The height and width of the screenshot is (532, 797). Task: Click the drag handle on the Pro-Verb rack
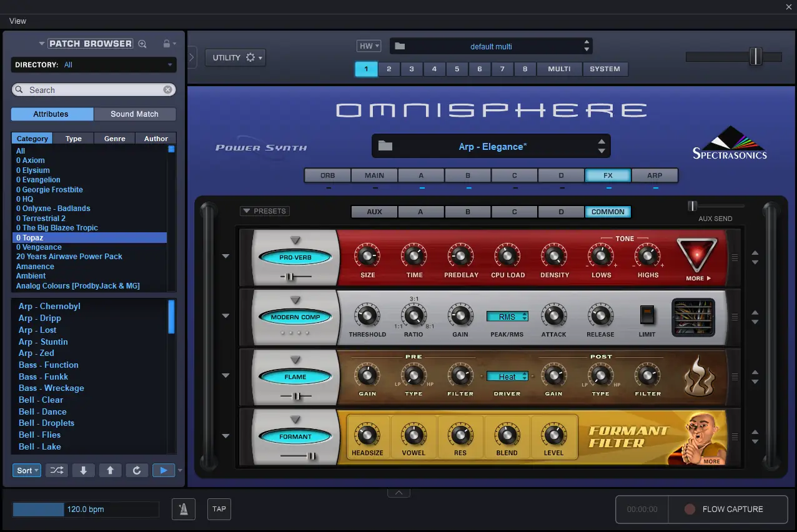point(735,257)
